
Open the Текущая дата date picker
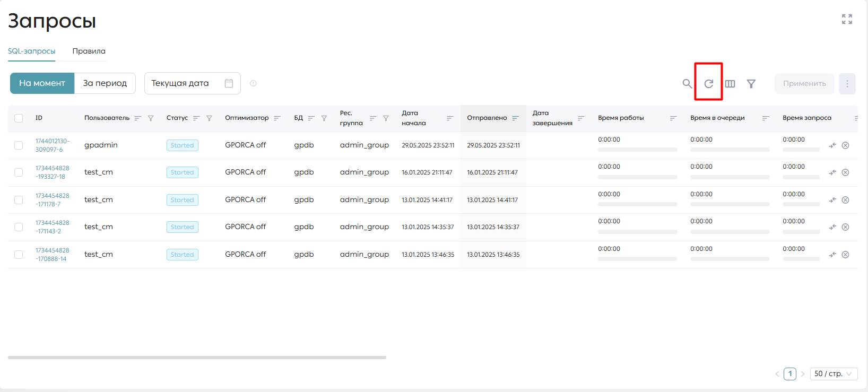[193, 83]
